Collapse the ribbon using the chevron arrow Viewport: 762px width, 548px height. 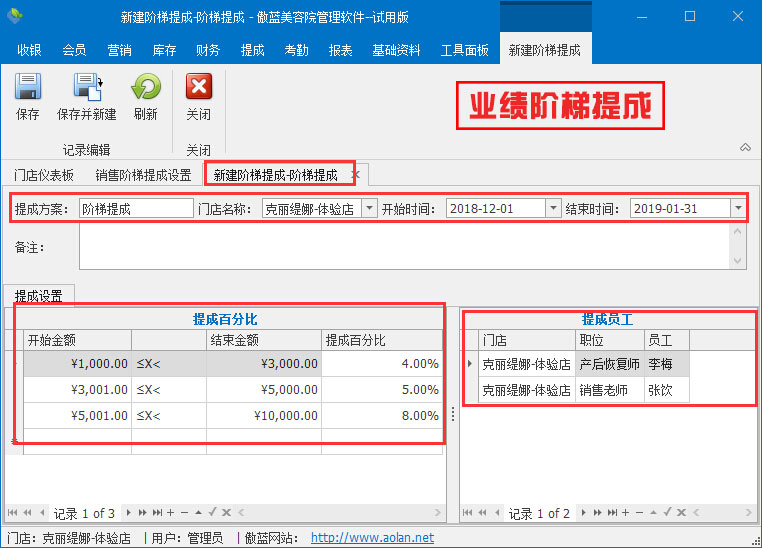pyautogui.click(x=744, y=147)
